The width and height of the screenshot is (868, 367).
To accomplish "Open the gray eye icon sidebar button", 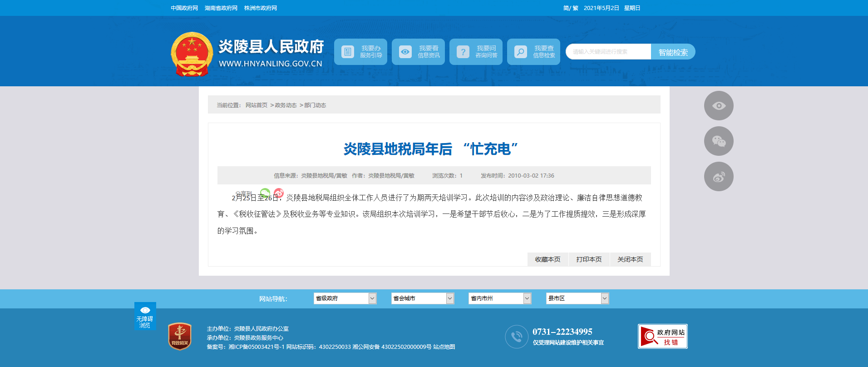I will click(x=719, y=106).
